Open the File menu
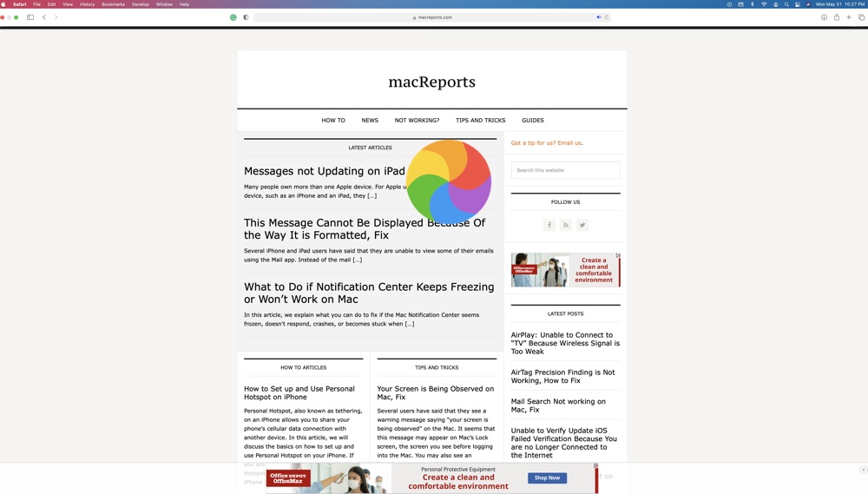The width and height of the screenshot is (868, 494). pyautogui.click(x=37, y=4)
